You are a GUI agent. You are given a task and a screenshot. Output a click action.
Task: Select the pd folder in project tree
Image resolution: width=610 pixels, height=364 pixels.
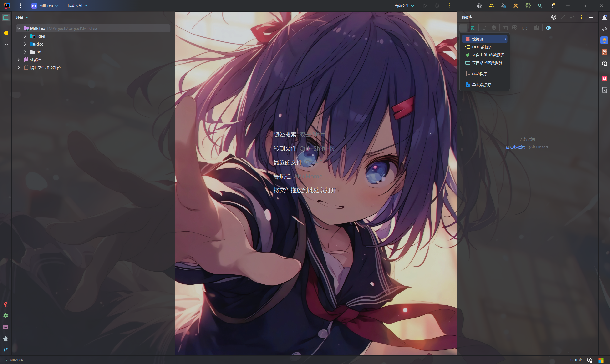[39, 52]
